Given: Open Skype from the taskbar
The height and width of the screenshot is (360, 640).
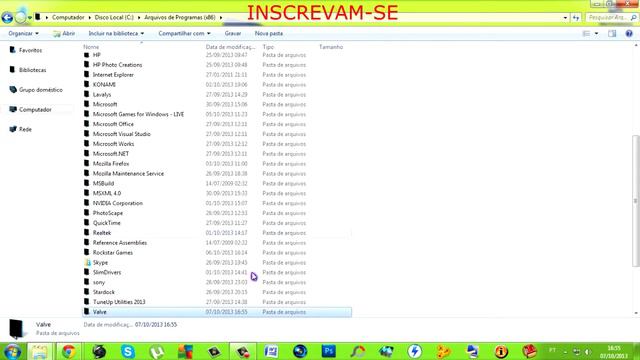Looking at the screenshot, I should [x=127, y=351].
